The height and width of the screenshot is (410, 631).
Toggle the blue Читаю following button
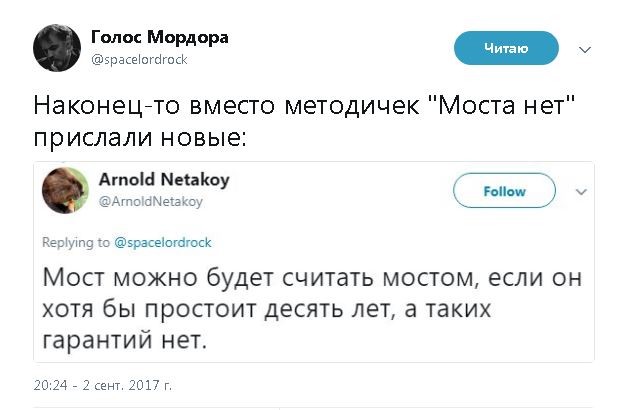click(505, 47)
